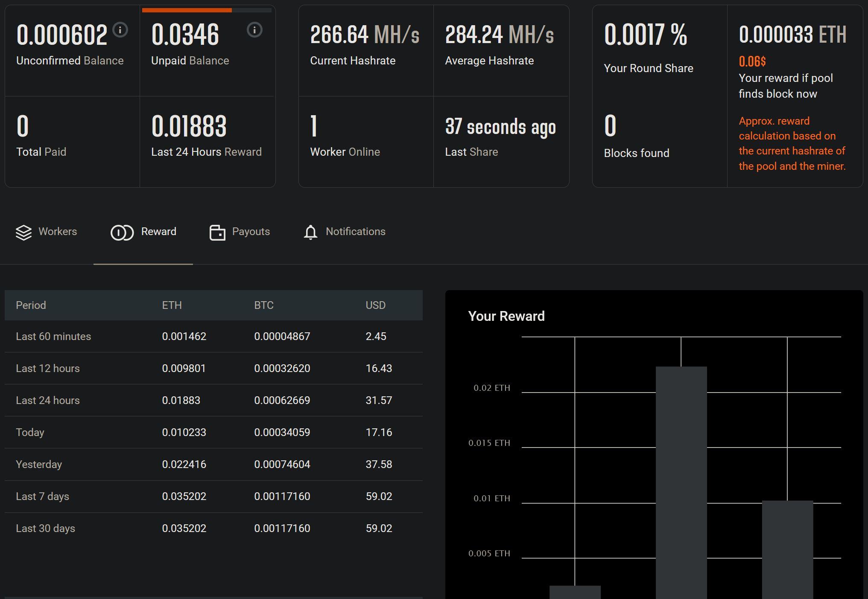The image size is (868, 599).
Task: Click the BTC value 0.00074604
Action: (x=282, y=464)
